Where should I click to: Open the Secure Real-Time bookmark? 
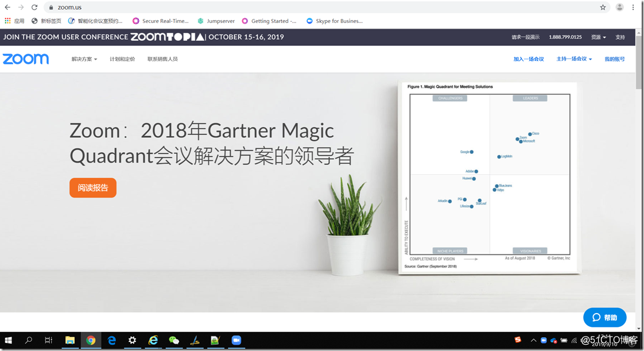[161, 21]
